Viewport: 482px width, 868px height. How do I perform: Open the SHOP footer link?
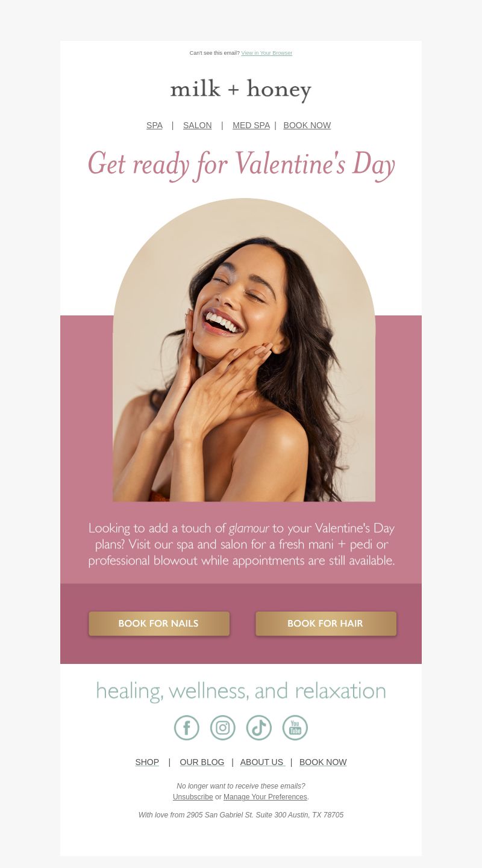tap(147, 762)
